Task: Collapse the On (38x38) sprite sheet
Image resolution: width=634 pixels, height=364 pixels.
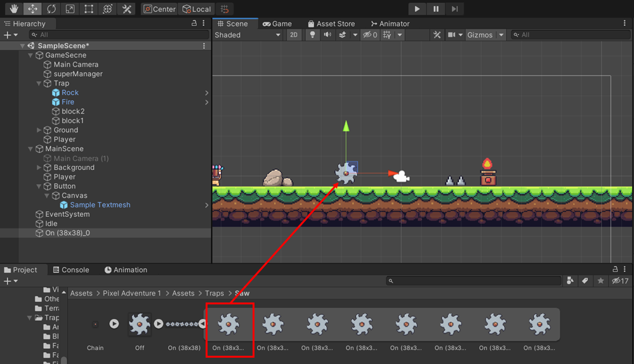Action: (202, 323)
